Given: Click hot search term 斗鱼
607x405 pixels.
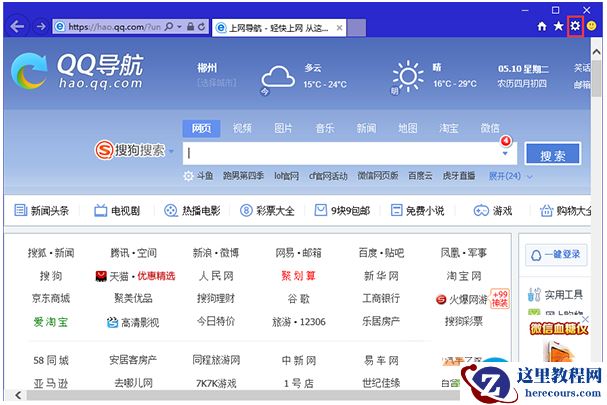Looking at the screenshot, I should point(205,176).
